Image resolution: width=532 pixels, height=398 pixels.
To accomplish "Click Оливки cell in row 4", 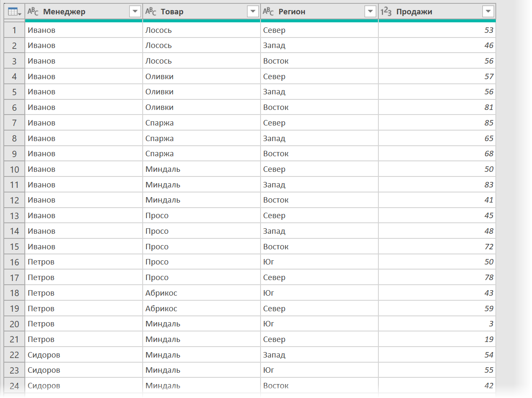I will (x=202, y=77).
